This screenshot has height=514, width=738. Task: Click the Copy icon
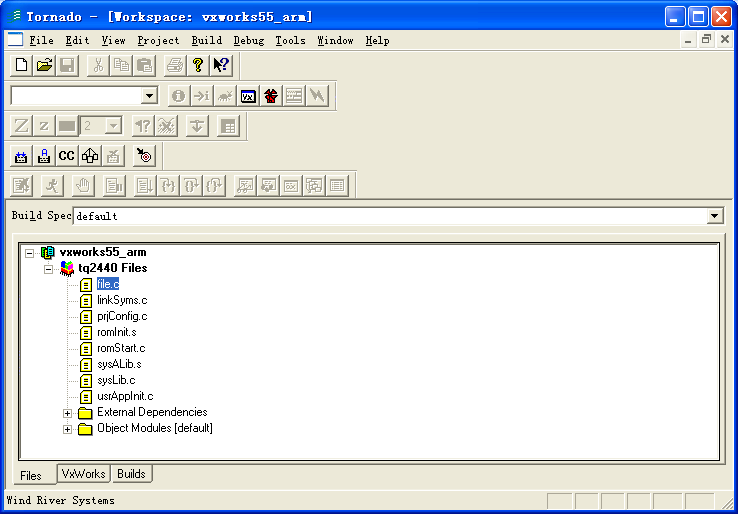pyautogui.click(x=121, y=65)
